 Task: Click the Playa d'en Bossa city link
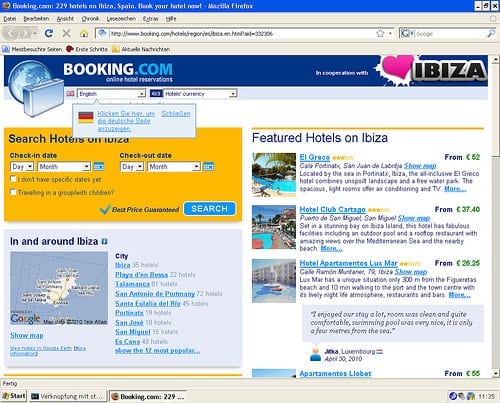click(x=141, y=275)
